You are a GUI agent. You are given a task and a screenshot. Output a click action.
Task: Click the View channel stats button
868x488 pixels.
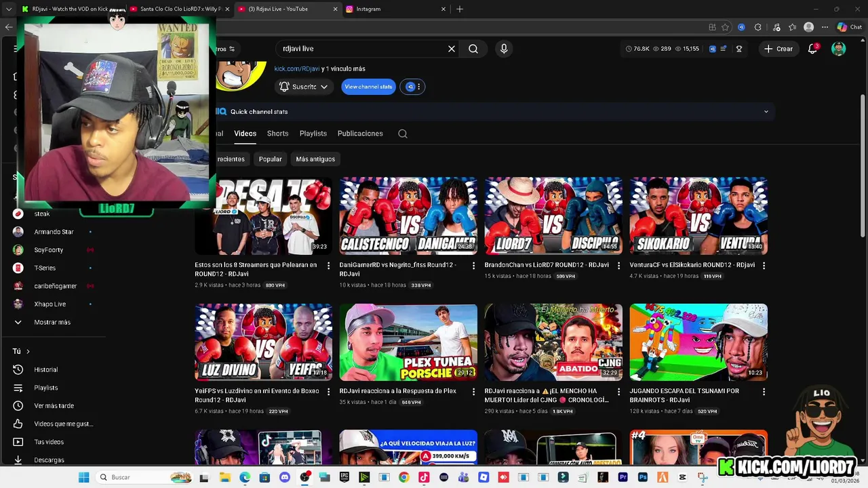(368, 87)
